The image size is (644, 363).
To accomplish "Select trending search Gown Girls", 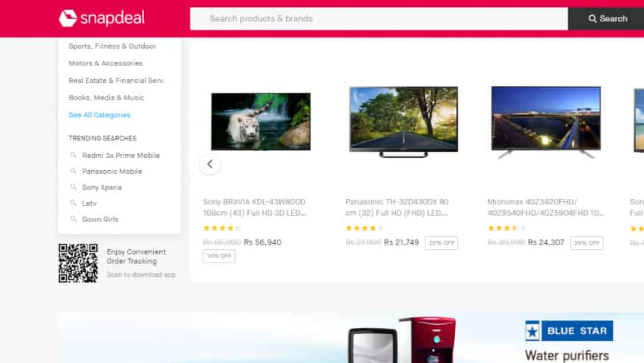I will pos(100,219).
